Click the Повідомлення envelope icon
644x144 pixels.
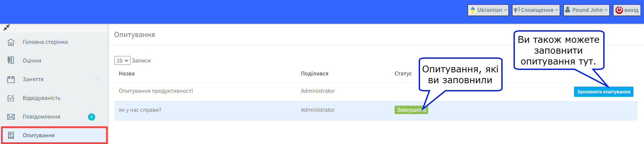pyautogui.click(x=11, y=117)
